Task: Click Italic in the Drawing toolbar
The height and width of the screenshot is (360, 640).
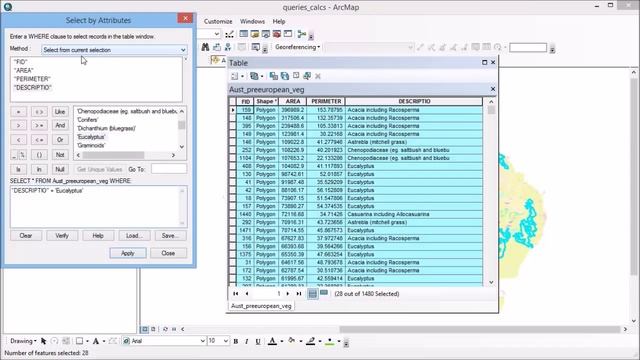Action: click(x=247, y=341)
